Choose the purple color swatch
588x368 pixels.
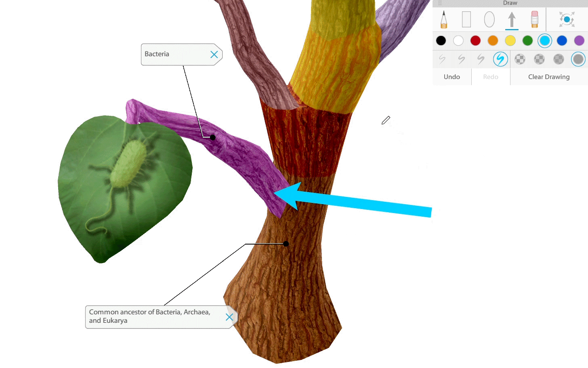click(579, 41)
